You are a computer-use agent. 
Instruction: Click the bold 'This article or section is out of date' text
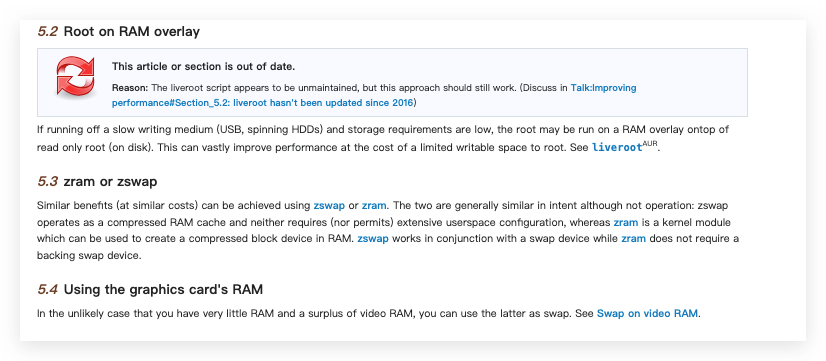pyautogui.click(x=203, y=66)
